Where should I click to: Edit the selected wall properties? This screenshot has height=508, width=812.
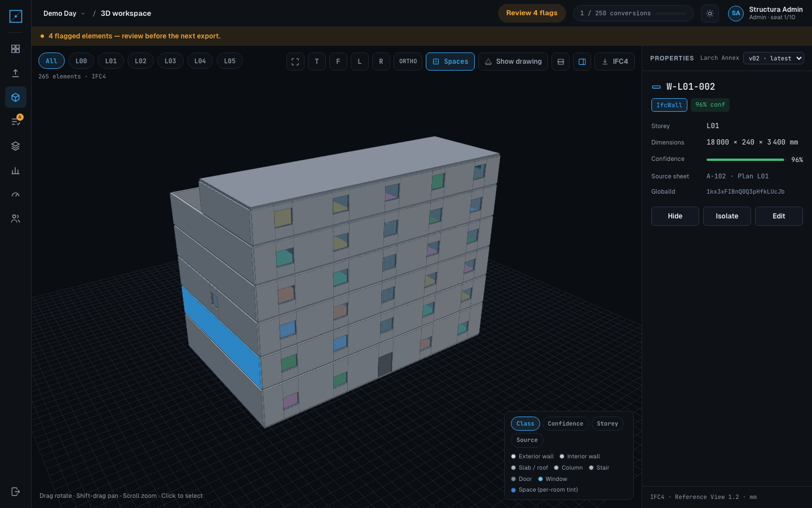779,216
